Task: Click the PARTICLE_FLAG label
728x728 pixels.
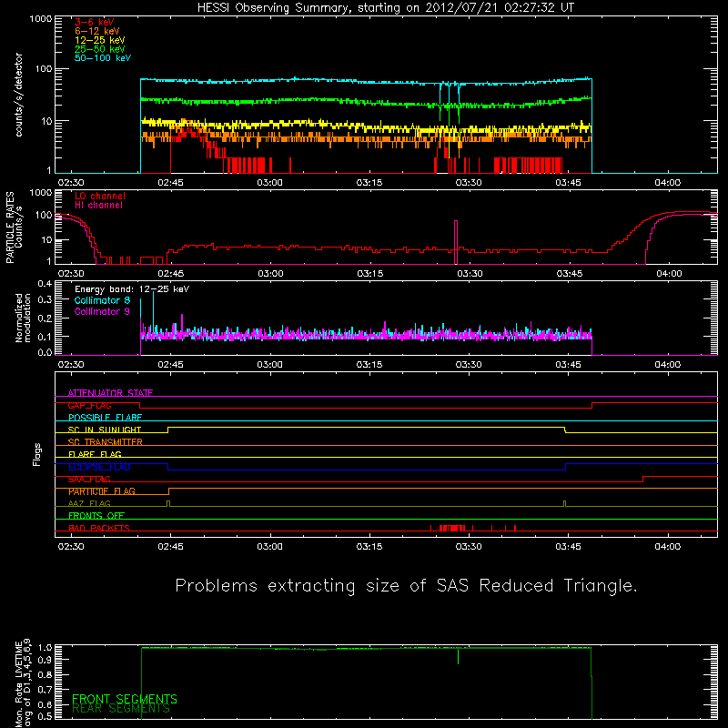Action: click(x=102, y=491)
